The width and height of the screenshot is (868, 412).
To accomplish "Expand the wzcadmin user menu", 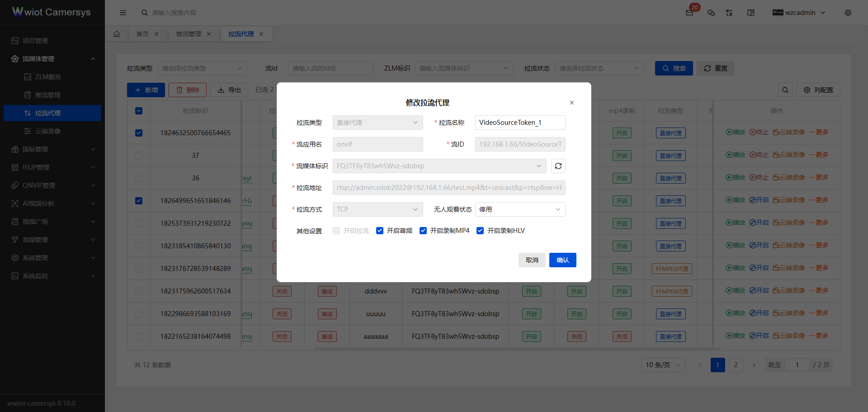I will [799, 13].
